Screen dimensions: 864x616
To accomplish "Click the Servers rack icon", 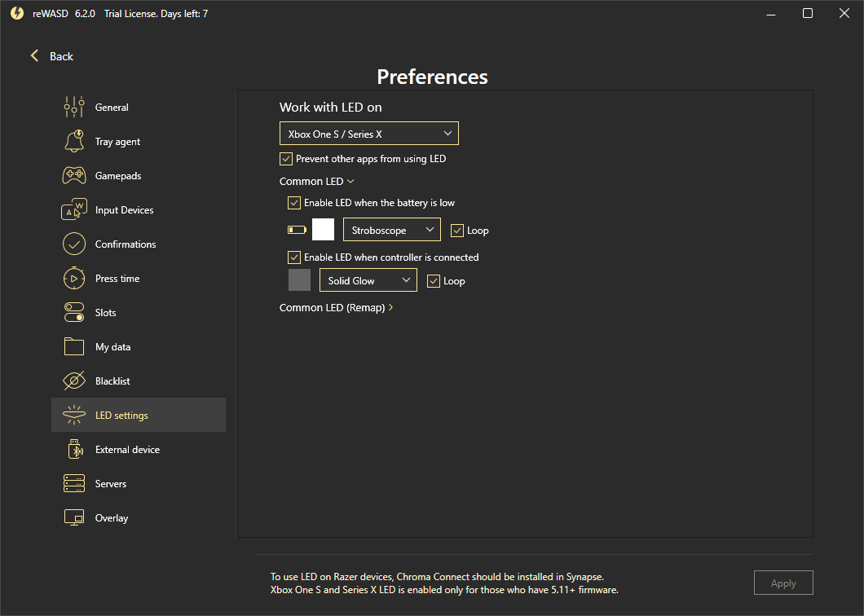I will [74, 483].
